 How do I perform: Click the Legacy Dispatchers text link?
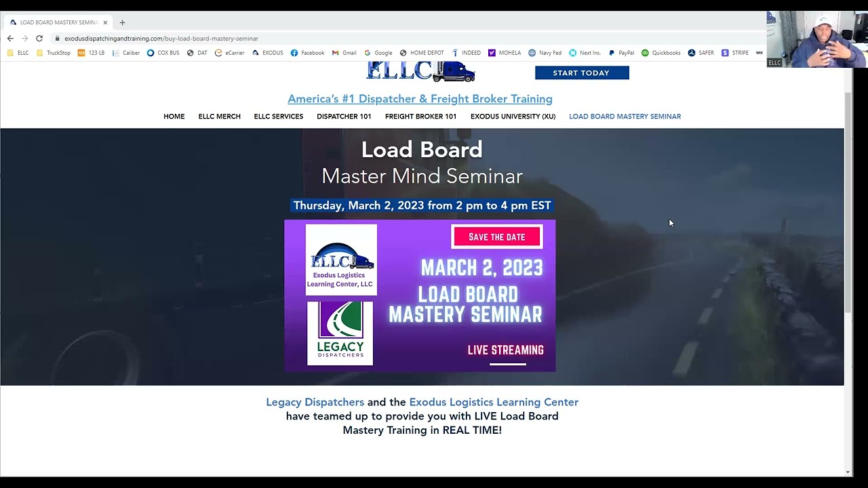[x=315, y=402]
